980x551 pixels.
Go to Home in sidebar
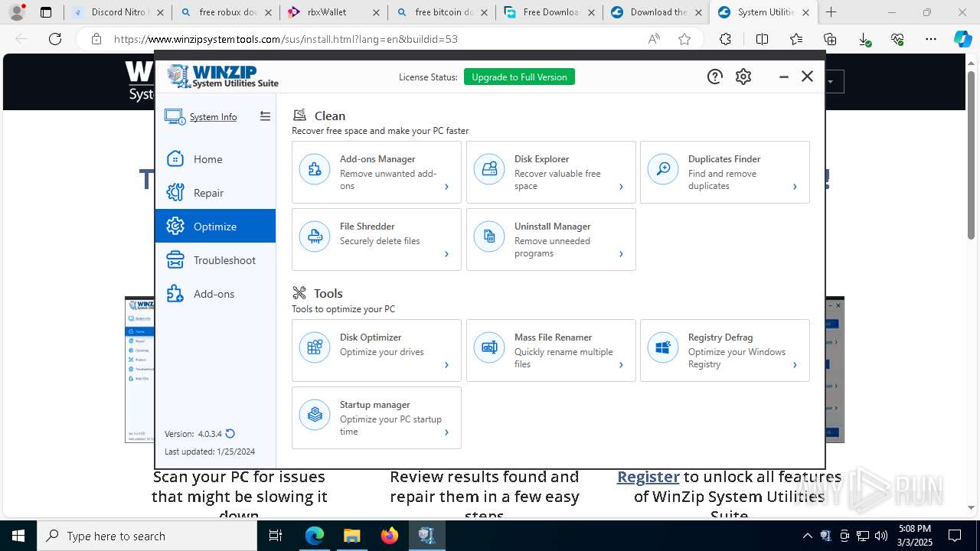pos(215,159)
